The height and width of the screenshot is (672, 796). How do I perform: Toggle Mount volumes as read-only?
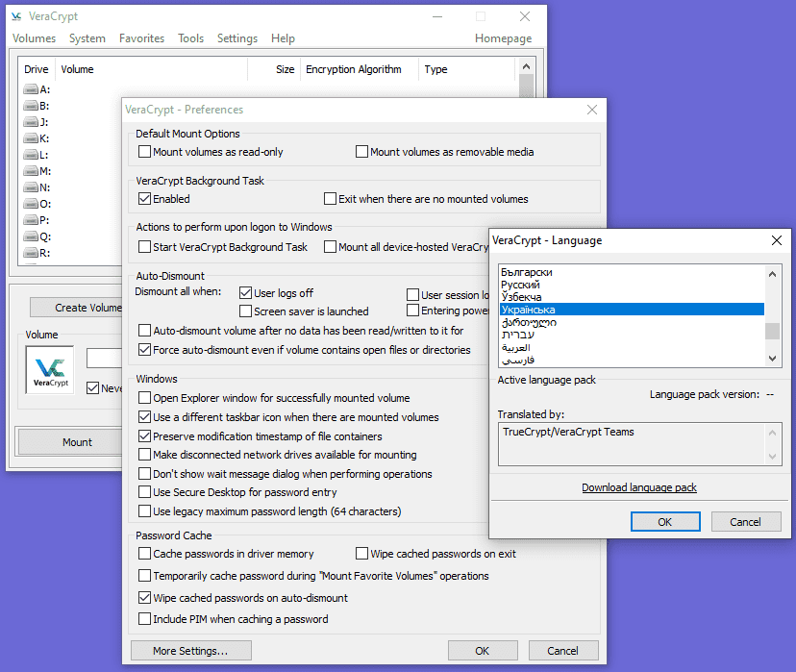pyautogui.click(x=144, y=152)
